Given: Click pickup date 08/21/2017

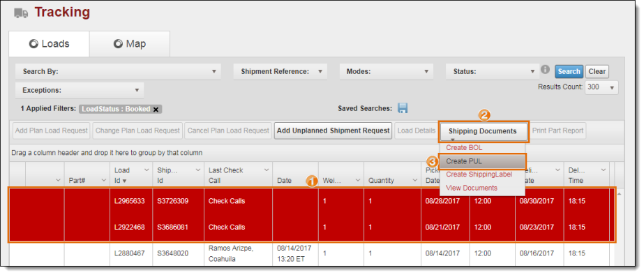Looking at the screenshot, I should pos(442,227).
